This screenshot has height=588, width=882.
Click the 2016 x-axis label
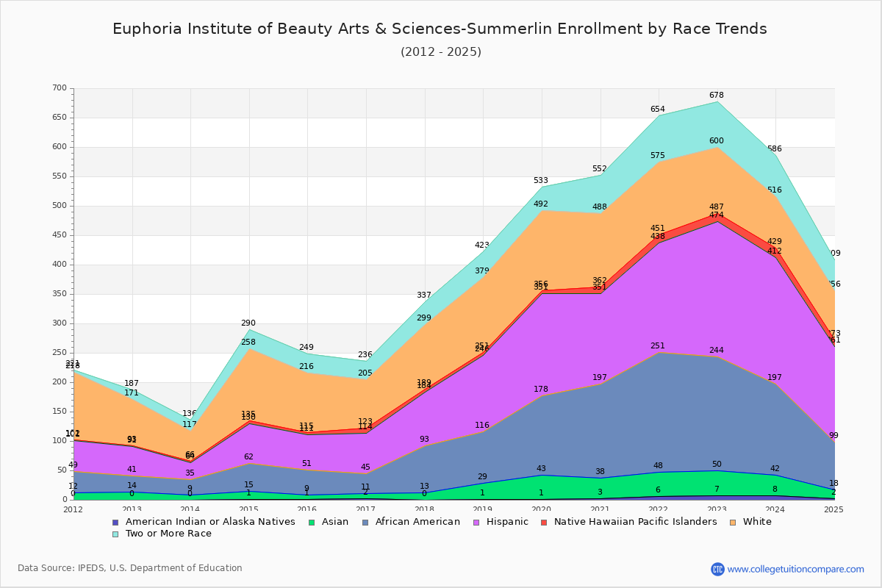pos(308,509)
